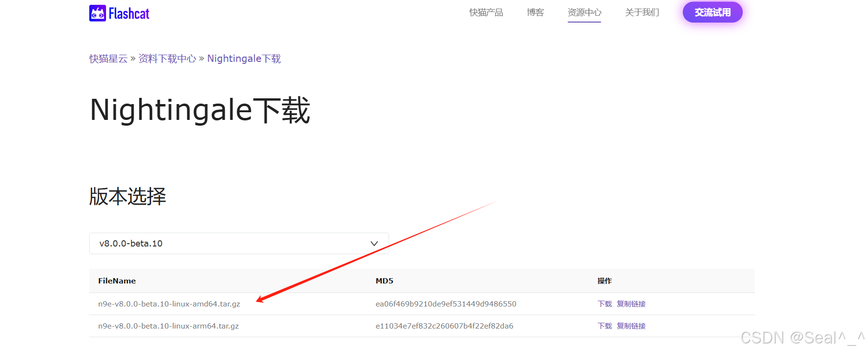Viewport: 868px width, 353px height.
Task: Select n9e-v8.0.0-beta.10-linux-arm64.tar.gz file name
Action: pyautogui.click(x=168, y=326)
